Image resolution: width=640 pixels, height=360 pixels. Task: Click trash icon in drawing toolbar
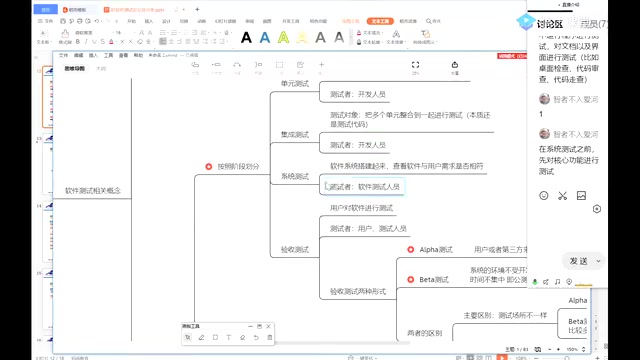pos(269,338)
